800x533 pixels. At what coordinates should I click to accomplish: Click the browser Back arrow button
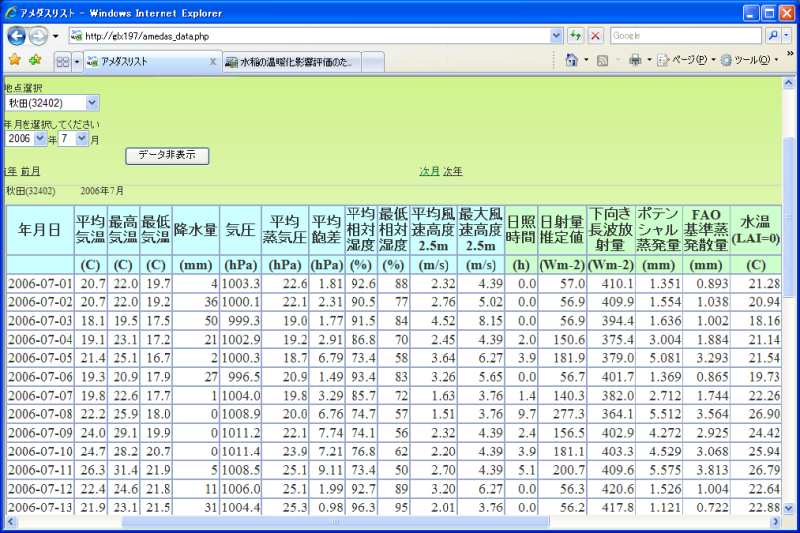point(16,36)
